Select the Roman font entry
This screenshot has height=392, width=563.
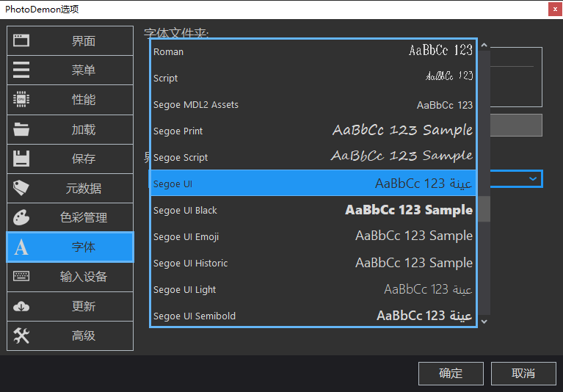(x=313, y=52)
